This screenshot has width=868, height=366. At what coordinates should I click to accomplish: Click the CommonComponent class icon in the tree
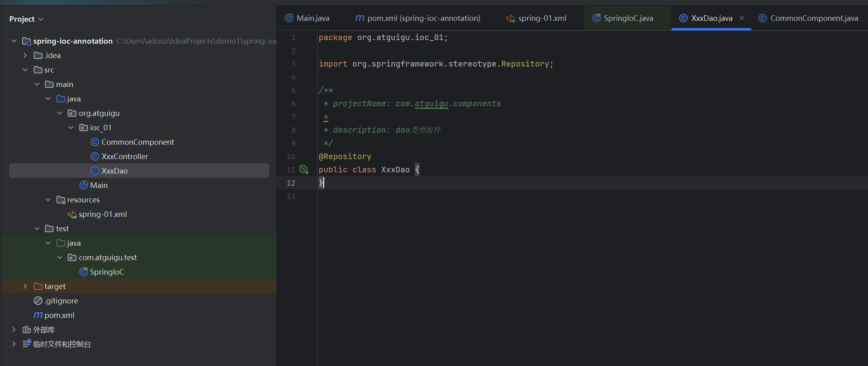[95, 142]
